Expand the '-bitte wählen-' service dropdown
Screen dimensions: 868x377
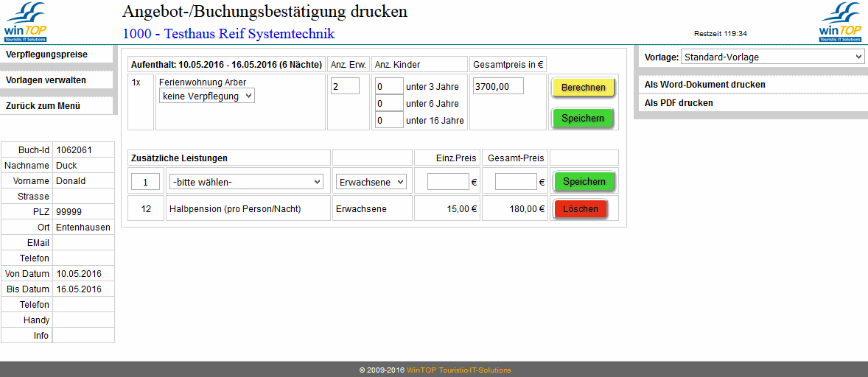click(246, 182)
